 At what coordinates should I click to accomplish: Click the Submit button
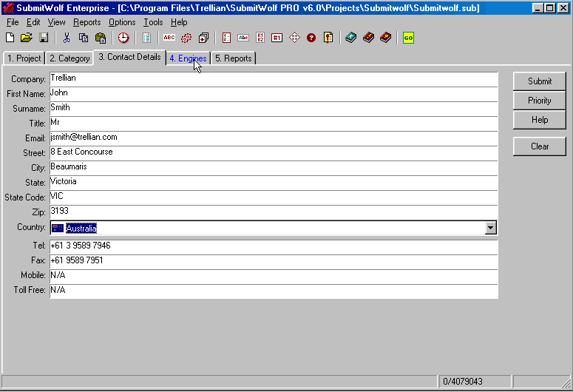click(x=540, y=81)
